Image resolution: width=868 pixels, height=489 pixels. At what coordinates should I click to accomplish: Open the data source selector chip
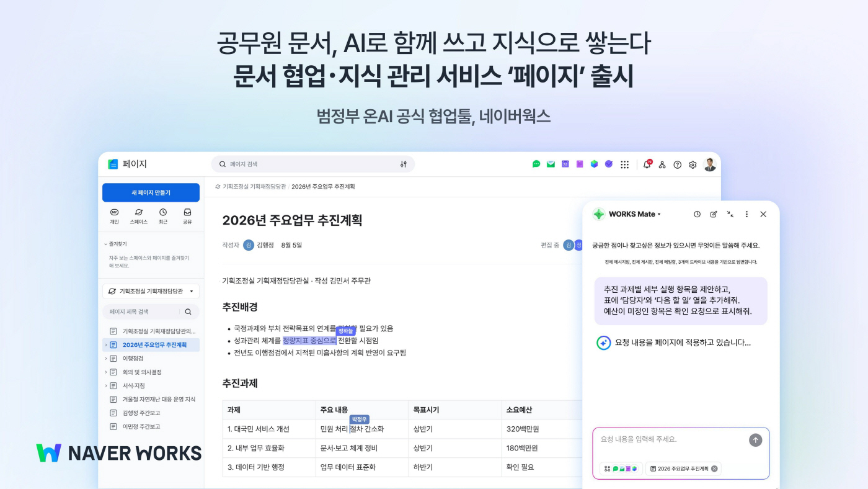point(621,469)
